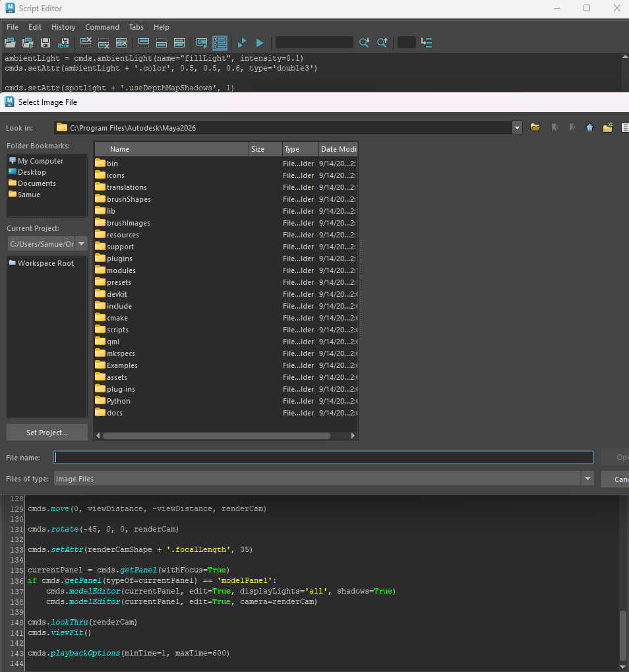Click the Clear History icon
Screen dimensions: 629x672
point(86,43)
